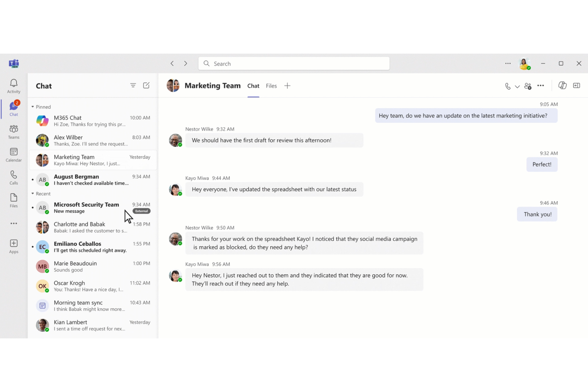The height and width of the screenshot is (392, 588).
Task: Open the Activity feed
Action: tap(14, 86)
